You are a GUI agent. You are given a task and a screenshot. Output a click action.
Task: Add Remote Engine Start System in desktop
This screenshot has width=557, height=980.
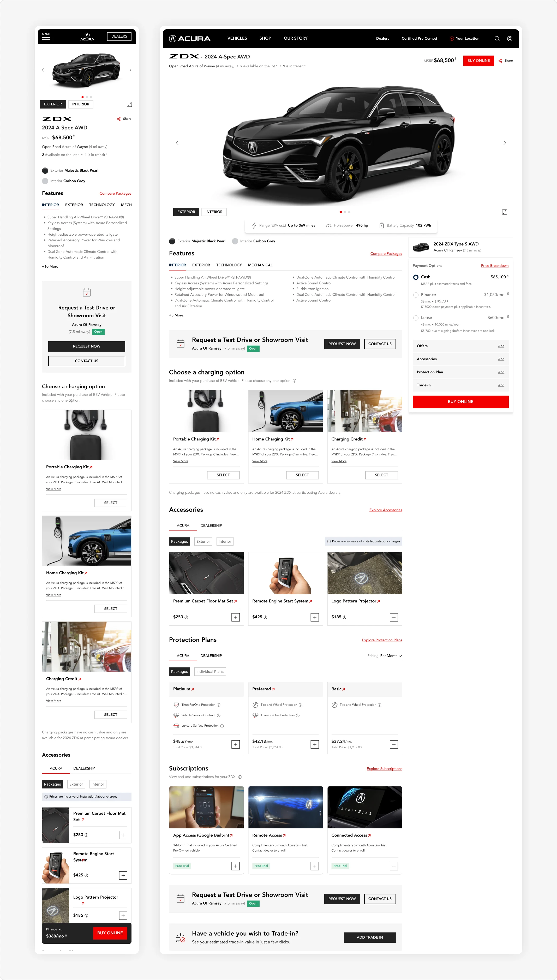(314, 617)
